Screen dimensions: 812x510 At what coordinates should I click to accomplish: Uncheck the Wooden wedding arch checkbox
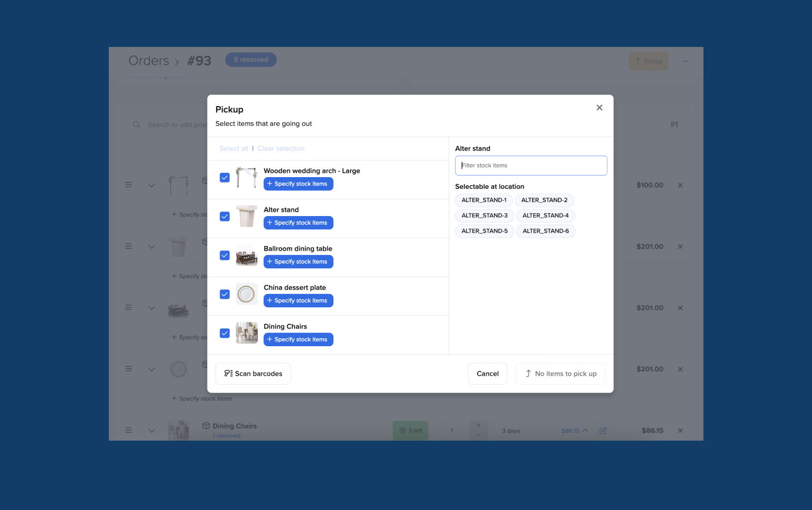(x=225, y=178)
